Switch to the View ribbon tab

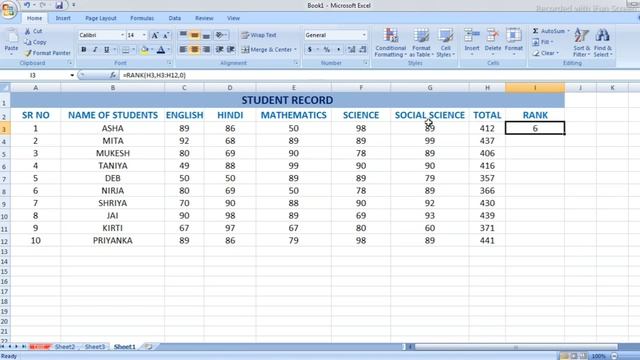click(x=233, y=18)
